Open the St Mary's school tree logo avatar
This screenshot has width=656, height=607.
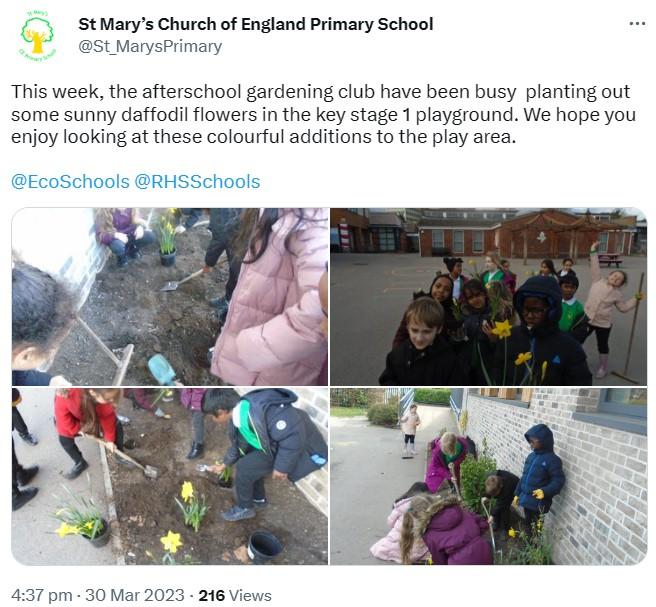point(37,37)
